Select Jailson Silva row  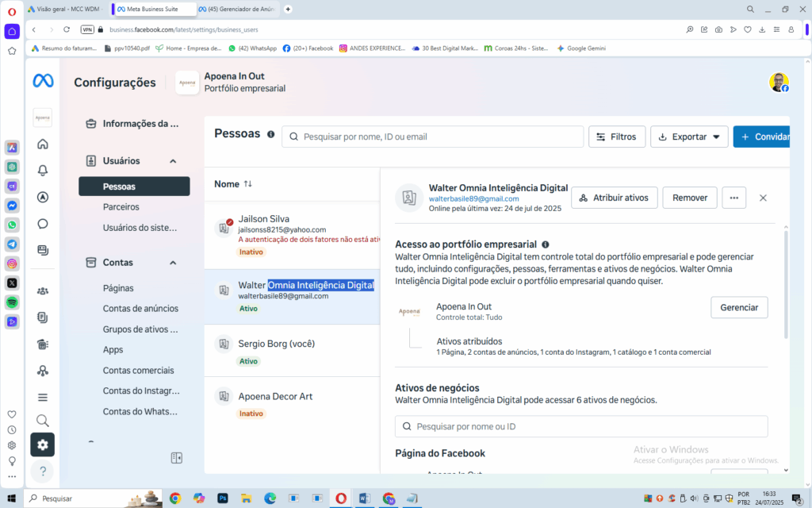(x=292, y=235)
